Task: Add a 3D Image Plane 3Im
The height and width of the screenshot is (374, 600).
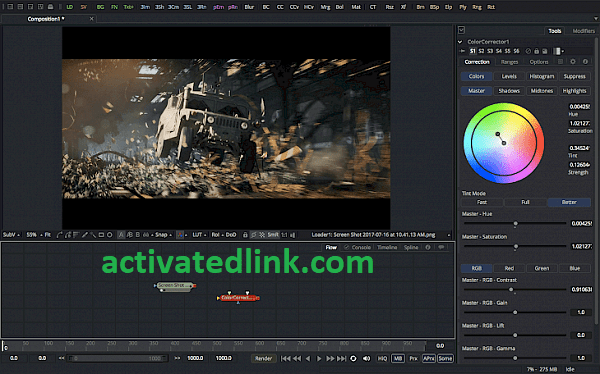Action: pos(145,7)
